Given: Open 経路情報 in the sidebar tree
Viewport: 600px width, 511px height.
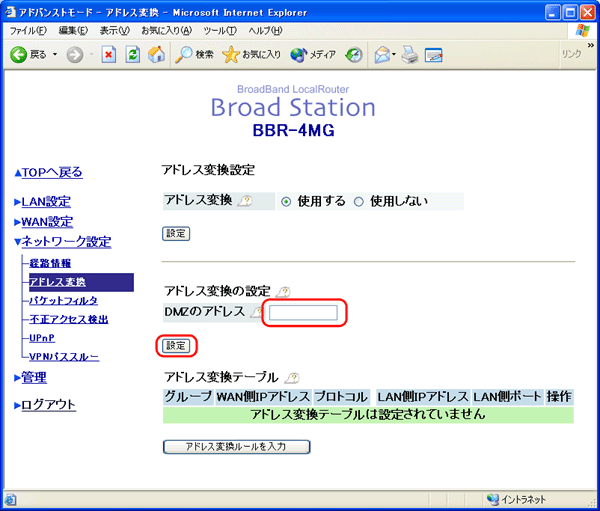Looking at the screenshot, I should pos(50,263).
